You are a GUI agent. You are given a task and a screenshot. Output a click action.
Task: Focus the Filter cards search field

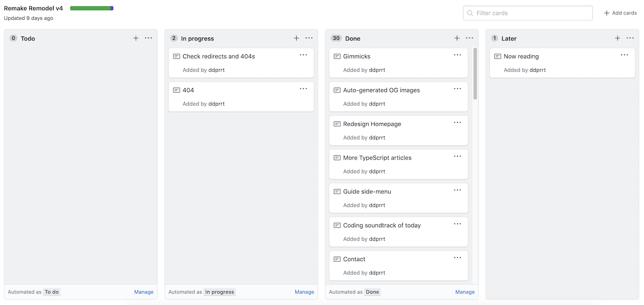point(528,13)
